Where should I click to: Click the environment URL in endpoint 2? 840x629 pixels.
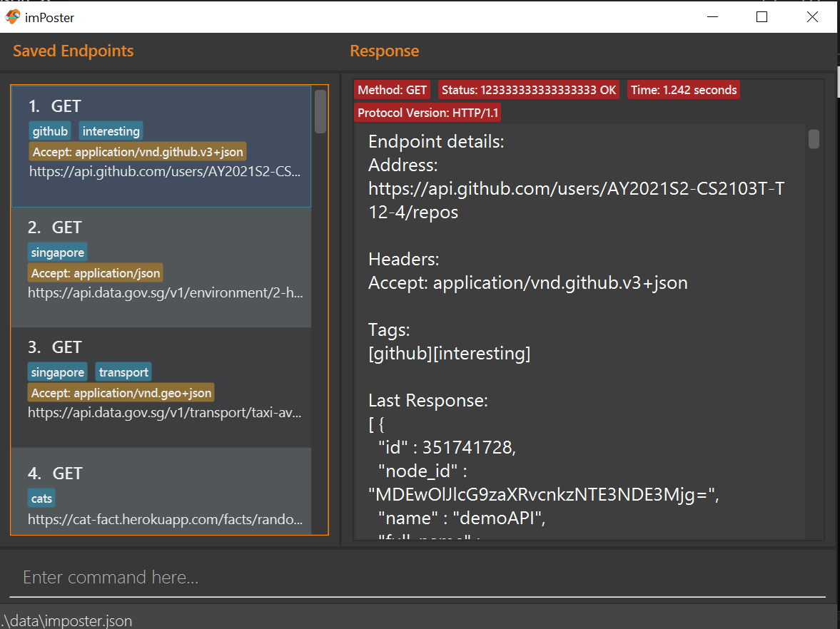(166, 293)
